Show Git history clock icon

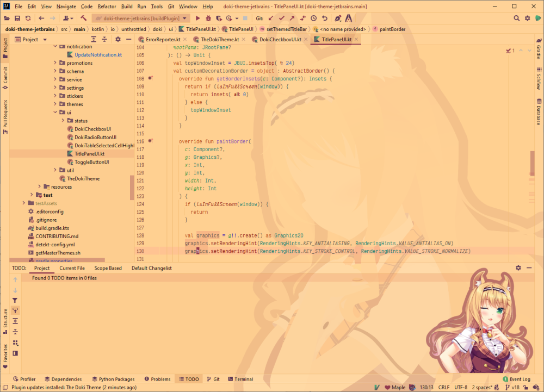tap(314, 18)
